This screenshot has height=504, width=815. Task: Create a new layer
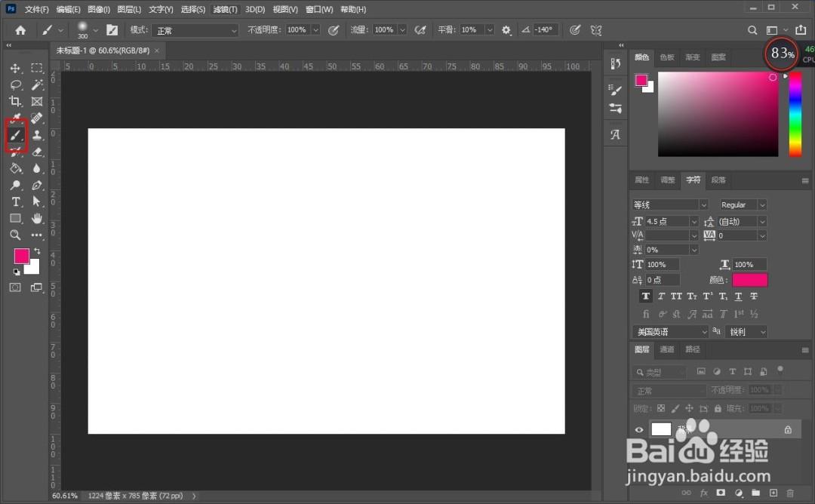773,493
